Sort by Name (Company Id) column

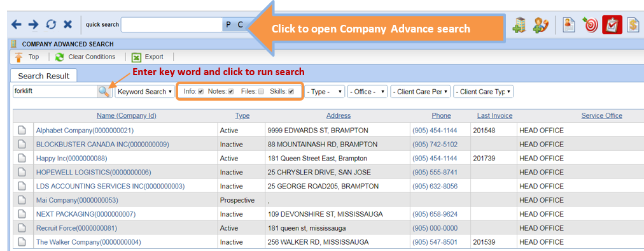(127, 115)
